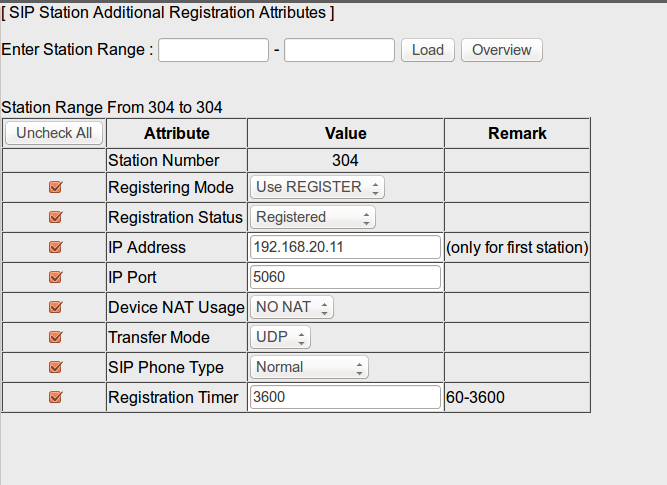Open the SIP Phone Type dropdown
The image size is (667, 485).
309,367
